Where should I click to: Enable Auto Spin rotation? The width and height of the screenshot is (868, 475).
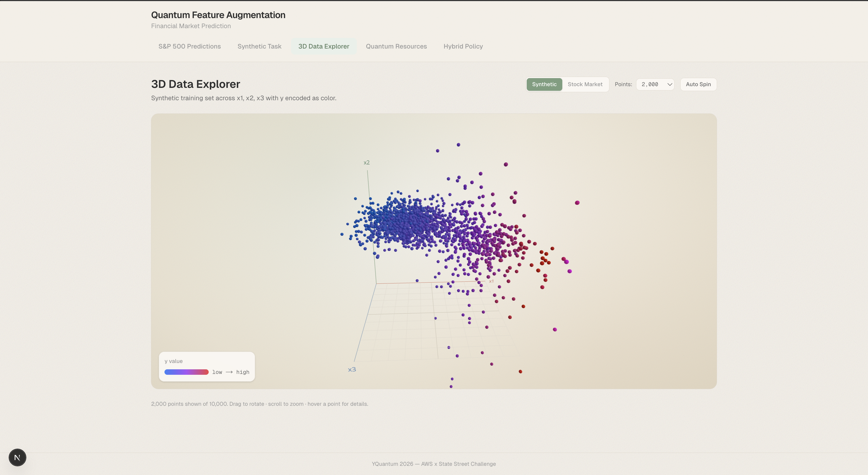(698, 84)
